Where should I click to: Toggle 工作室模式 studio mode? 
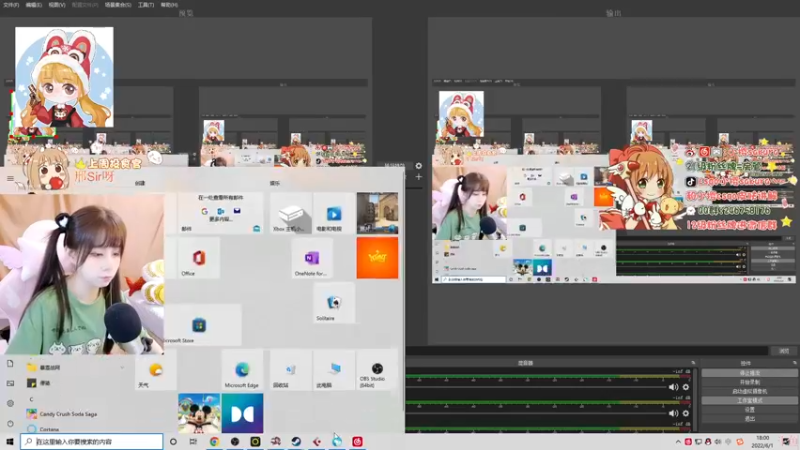(x=749, y=401)
